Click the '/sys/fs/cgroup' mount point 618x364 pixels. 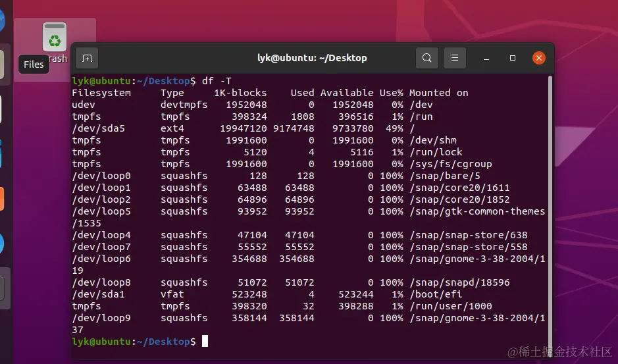pyautogui.click(x=450, y=164)
